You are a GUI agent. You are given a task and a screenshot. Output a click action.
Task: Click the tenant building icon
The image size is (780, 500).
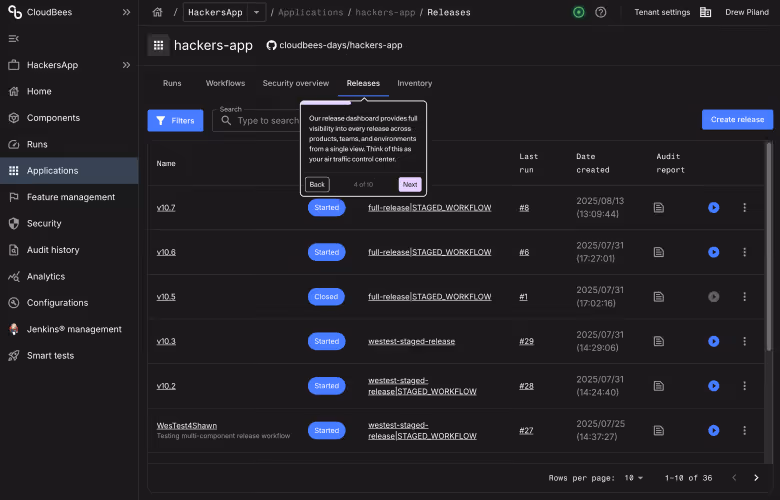click(705, 12)
